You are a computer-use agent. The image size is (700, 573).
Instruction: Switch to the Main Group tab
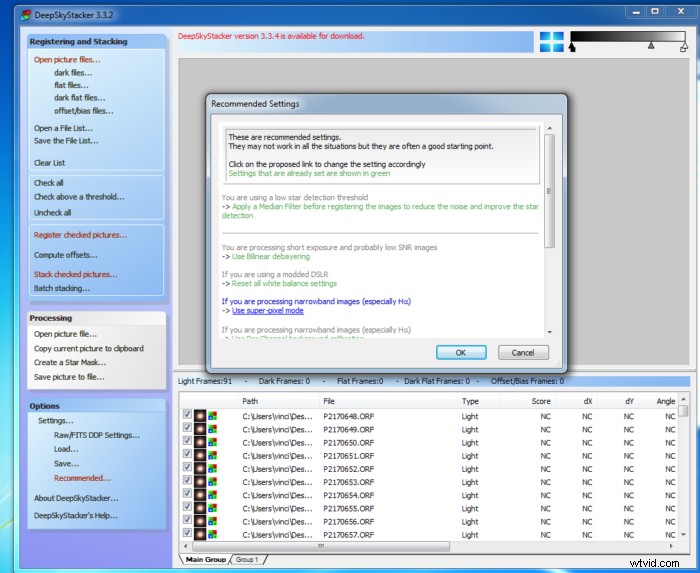point(204,560)
